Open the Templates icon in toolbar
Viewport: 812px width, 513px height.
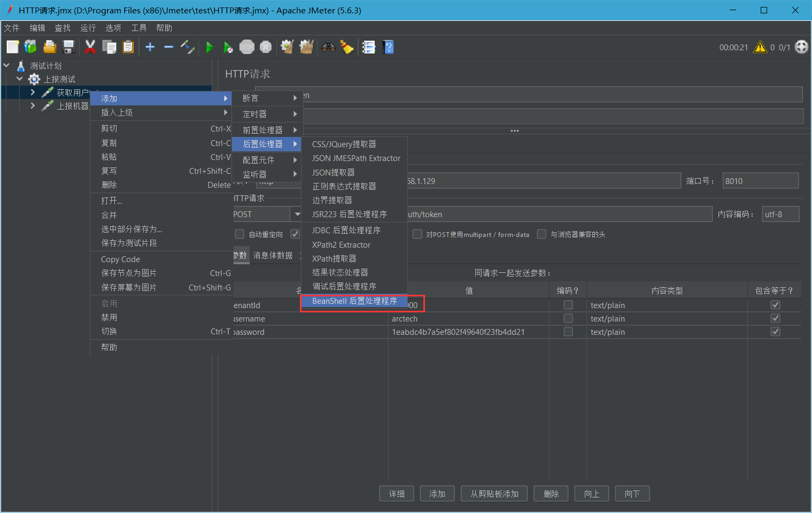(30, 47)
